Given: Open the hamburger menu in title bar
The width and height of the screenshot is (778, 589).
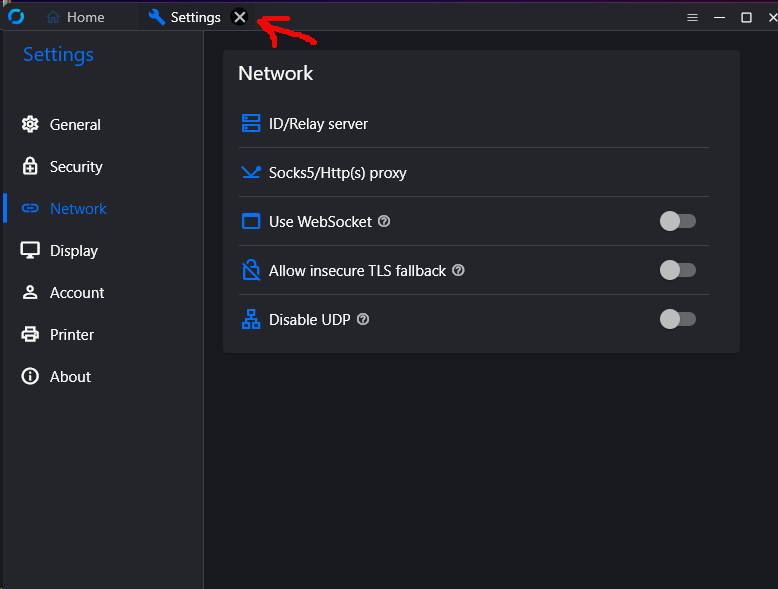Looking at the screenshot, I should [692, 17].
